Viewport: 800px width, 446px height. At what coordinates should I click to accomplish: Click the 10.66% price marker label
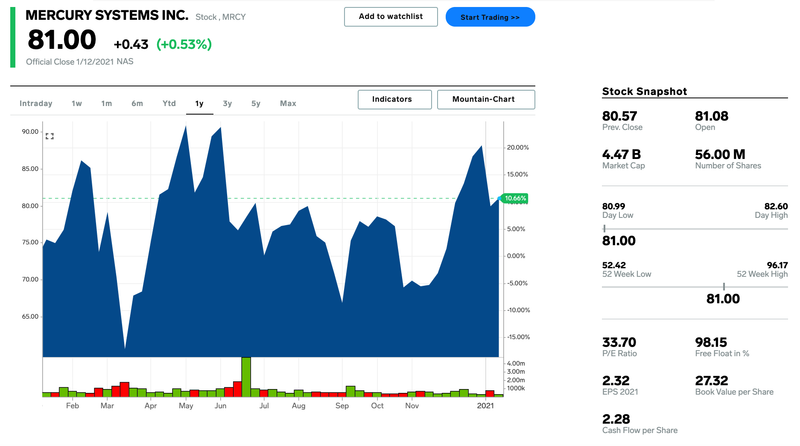[514, 199]
